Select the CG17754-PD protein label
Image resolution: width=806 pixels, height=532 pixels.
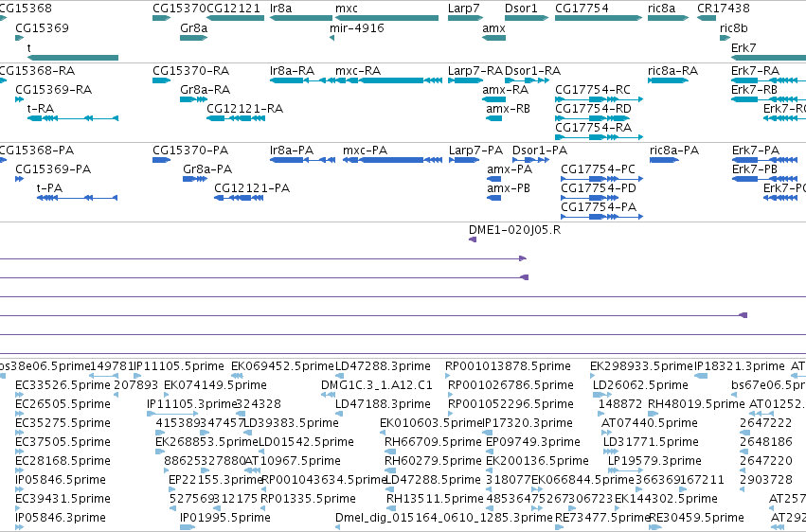point(599,188)
